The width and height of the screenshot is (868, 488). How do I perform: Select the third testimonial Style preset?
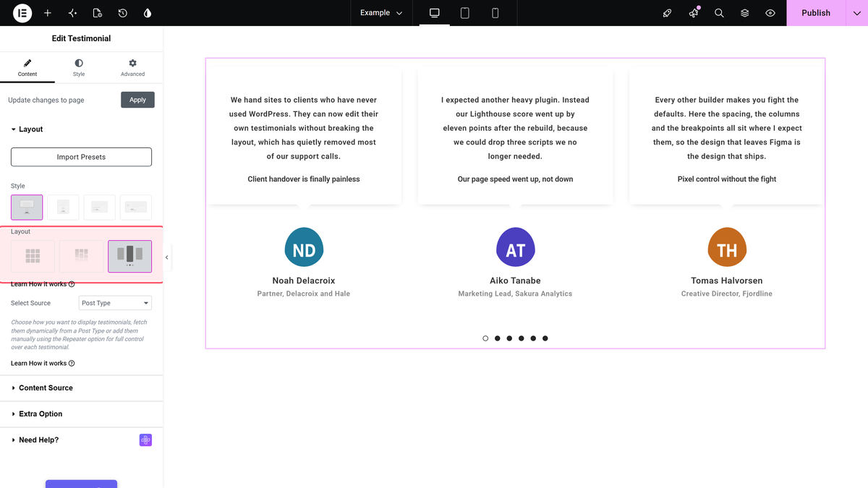[99, 207]
